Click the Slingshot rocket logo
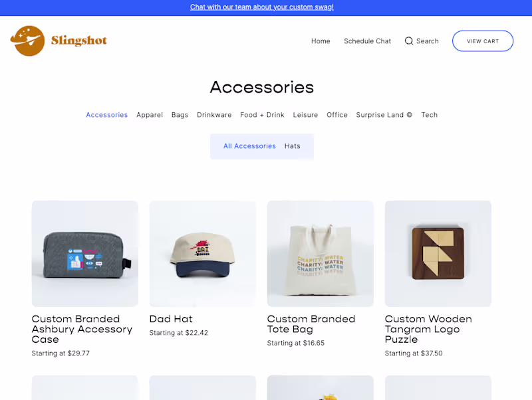This screenshot has height=400, width=532. coord(27,41)
